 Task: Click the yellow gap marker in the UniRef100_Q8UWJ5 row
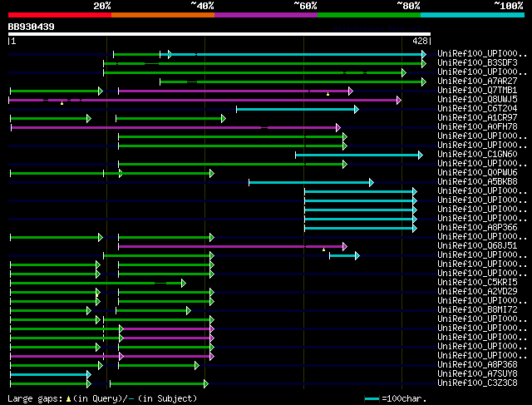click(62, 103)
